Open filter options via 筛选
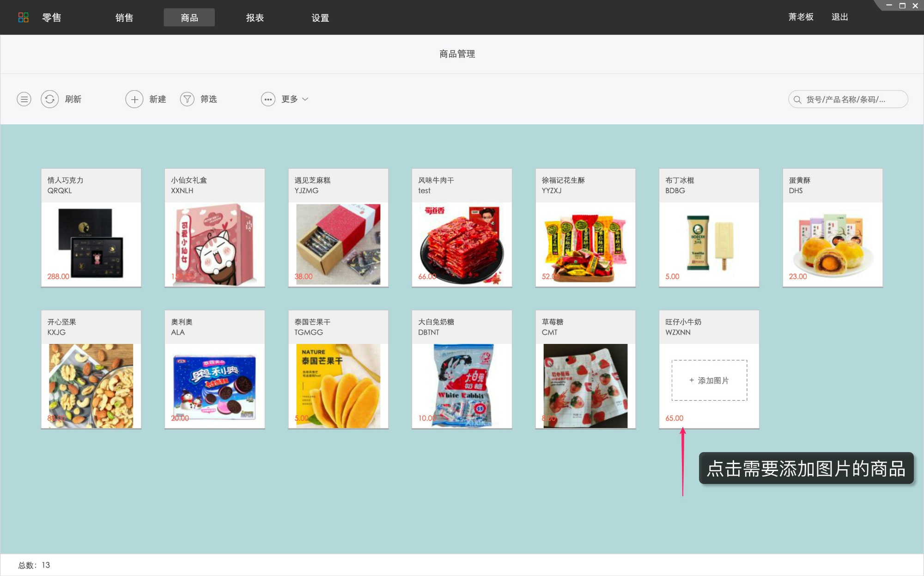Viewport: 924px width, 576px height. (x=208, y=99)
